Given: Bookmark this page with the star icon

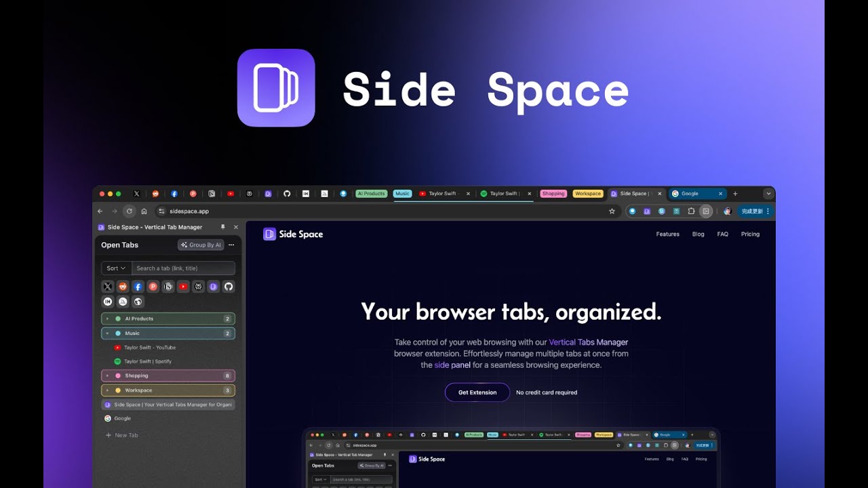Looking at the screenshot, I should point(612,211).
